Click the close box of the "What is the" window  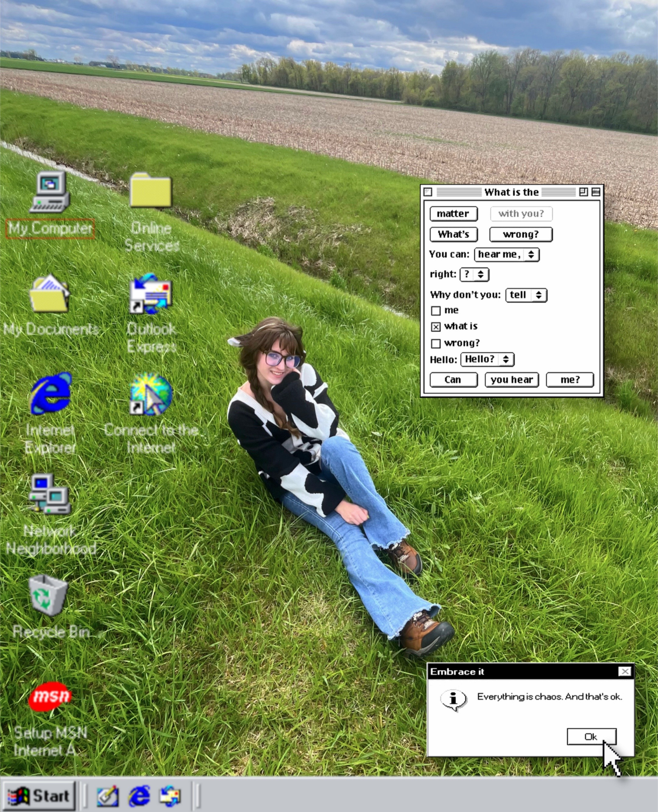click(428, 192)
